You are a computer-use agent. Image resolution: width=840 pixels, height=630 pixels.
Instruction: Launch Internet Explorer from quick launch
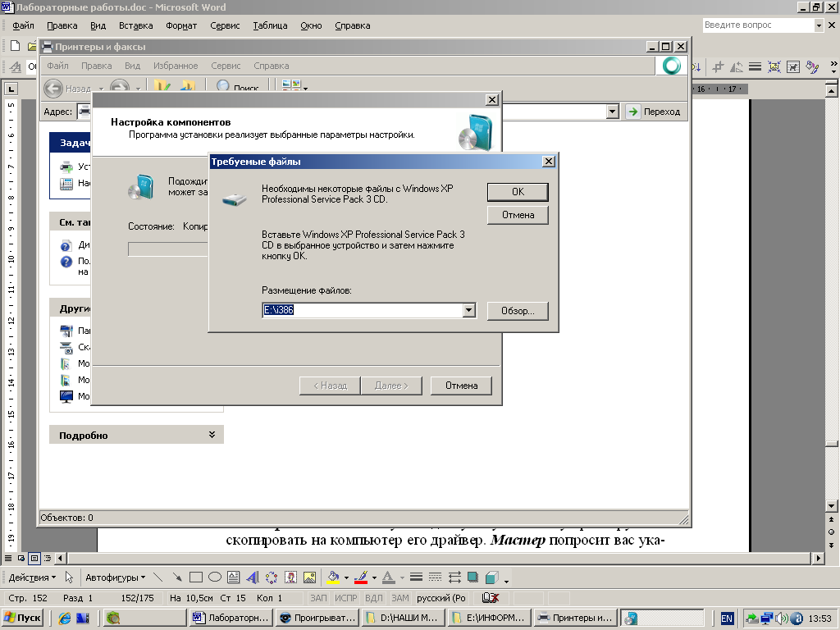65,618
